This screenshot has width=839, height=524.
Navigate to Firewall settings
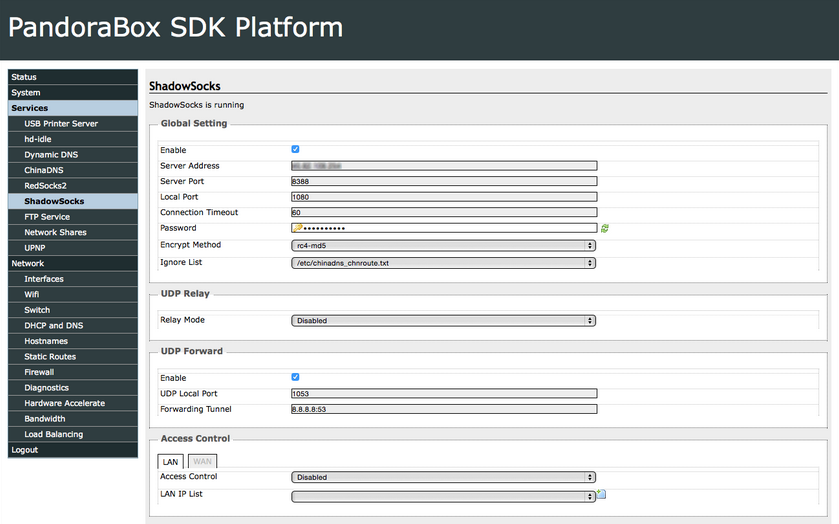73,371
